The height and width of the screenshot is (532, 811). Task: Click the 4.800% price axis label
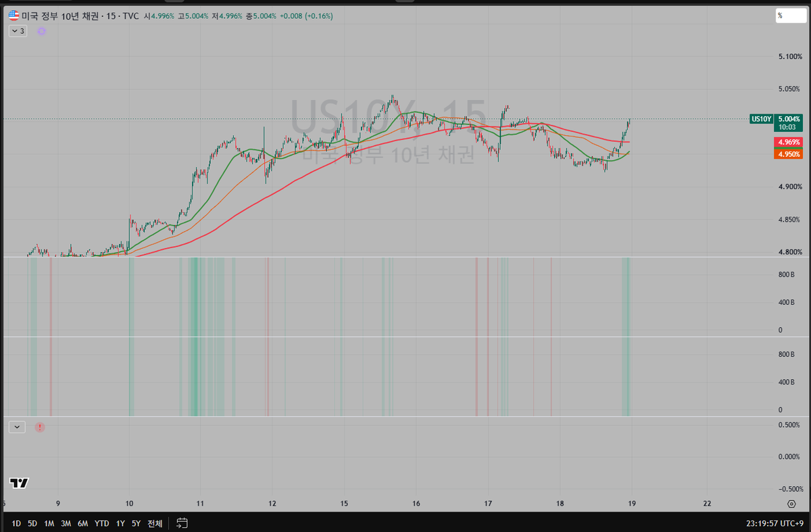tap(789, 252)
